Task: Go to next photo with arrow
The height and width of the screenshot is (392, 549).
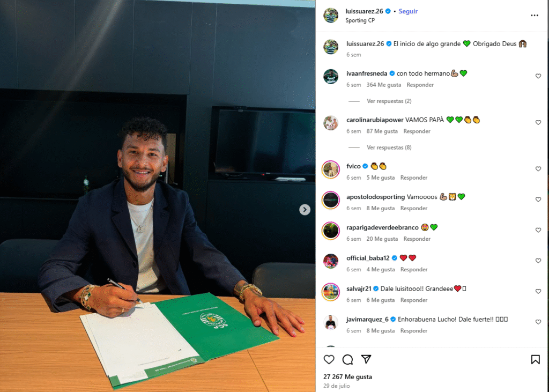Action: coord(305,210)
